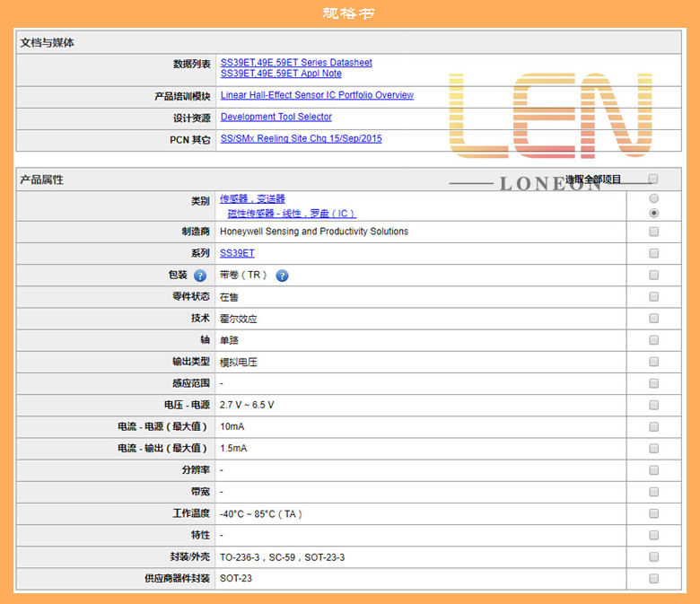Click the 霍尔效应 technology value
The height and width of the screenshot is (604, 700).
tap(239, 319)
